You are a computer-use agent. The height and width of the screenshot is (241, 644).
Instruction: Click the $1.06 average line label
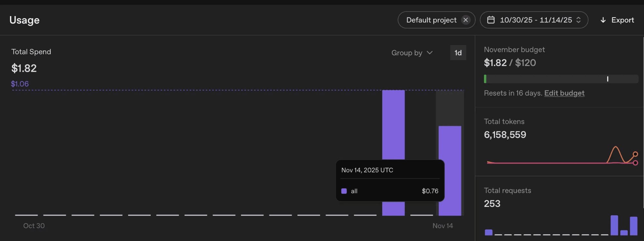(x=20, y=84)
